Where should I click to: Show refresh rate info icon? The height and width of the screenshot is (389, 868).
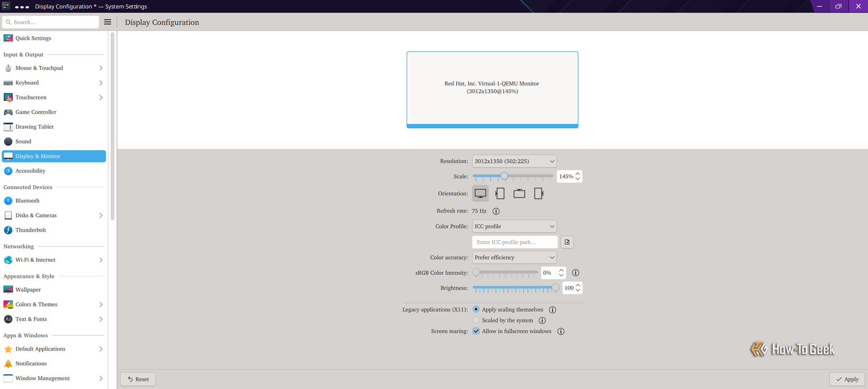coord(496,211)
